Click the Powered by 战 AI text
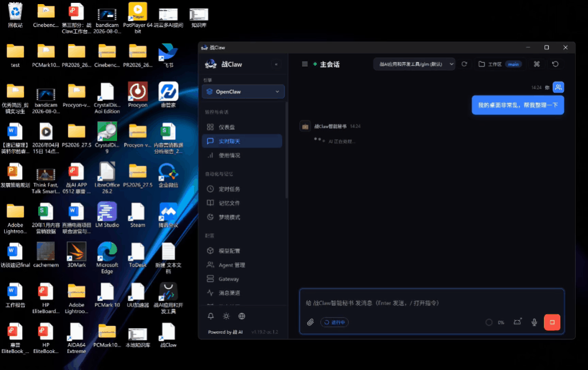588x370 pixels. tap(225, 332)
